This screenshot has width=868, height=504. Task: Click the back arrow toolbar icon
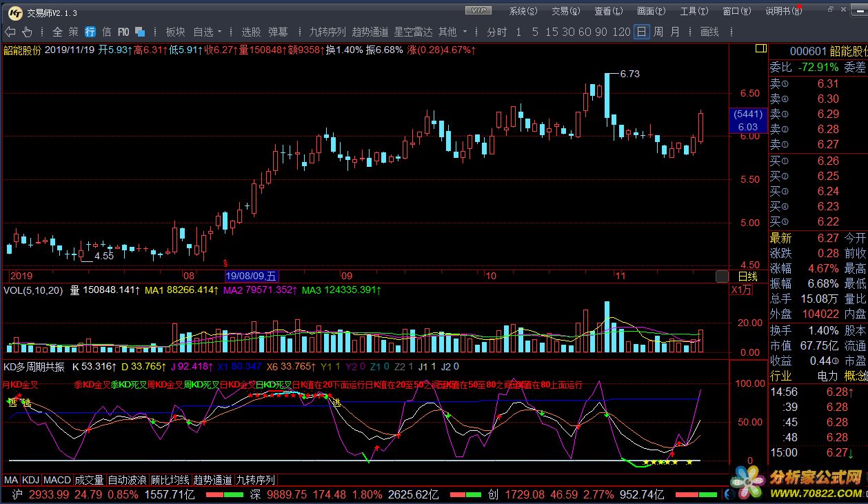pyautogui.click(x=10, y=32)
